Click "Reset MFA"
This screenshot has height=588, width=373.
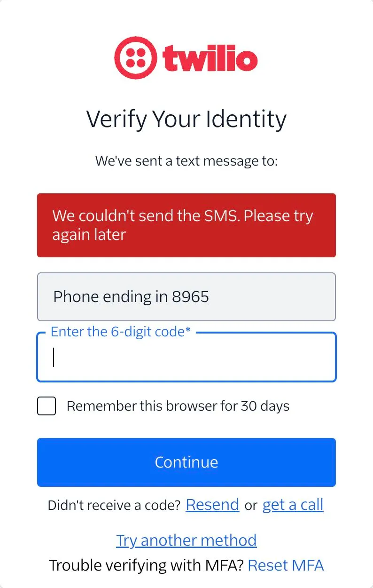[285, 565]
